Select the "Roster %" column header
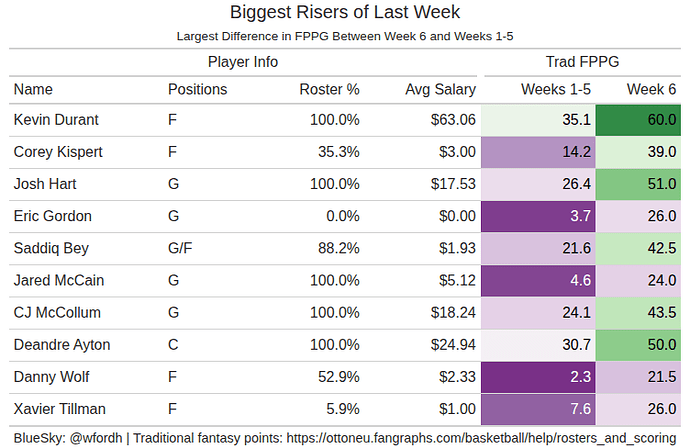 pos(329,89)
